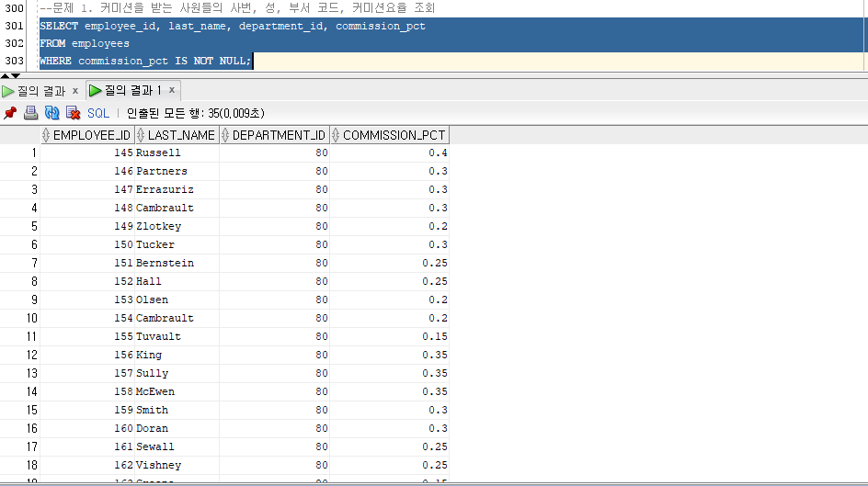Image resolution: width=868 pixels, height=486 pixels.
Task: Select the Doran cell
Action: [177, 428]
